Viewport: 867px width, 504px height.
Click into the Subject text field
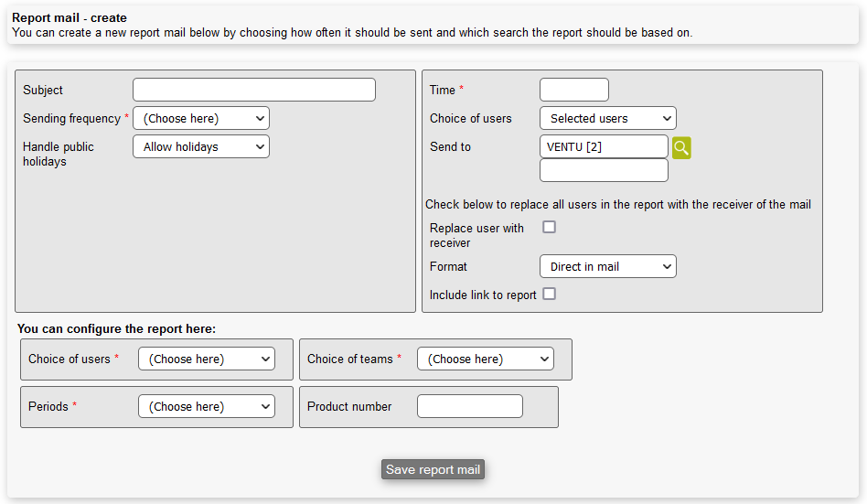tap(253, 90)
